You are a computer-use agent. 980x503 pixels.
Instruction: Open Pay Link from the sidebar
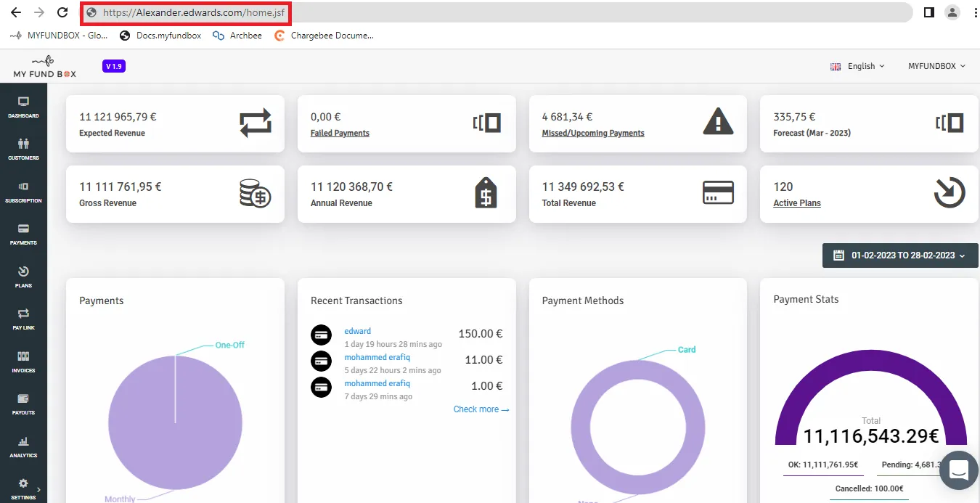pos(23,319)
